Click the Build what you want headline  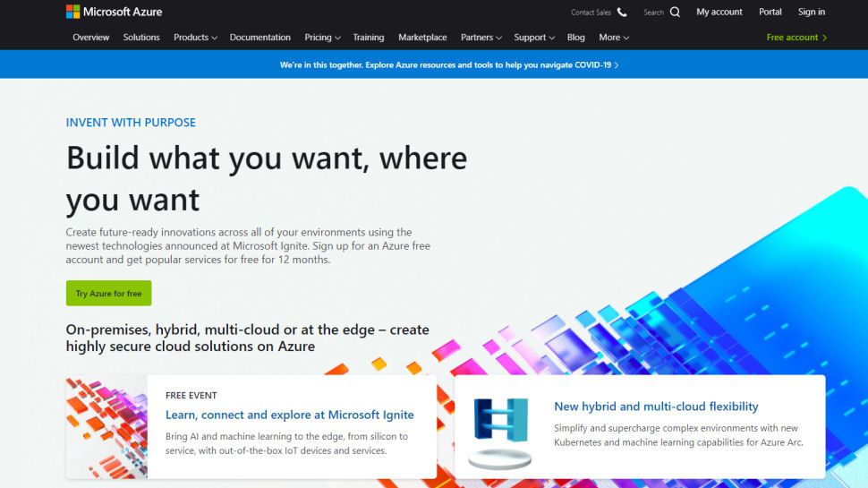[267, 178]
